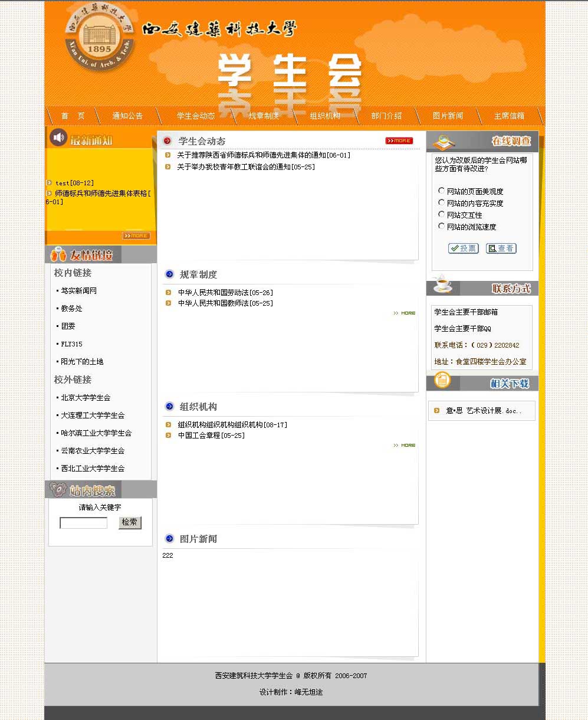Click the blue icon beside 规章制度 heading
588x720 pixels.
[x=169, y=274]
